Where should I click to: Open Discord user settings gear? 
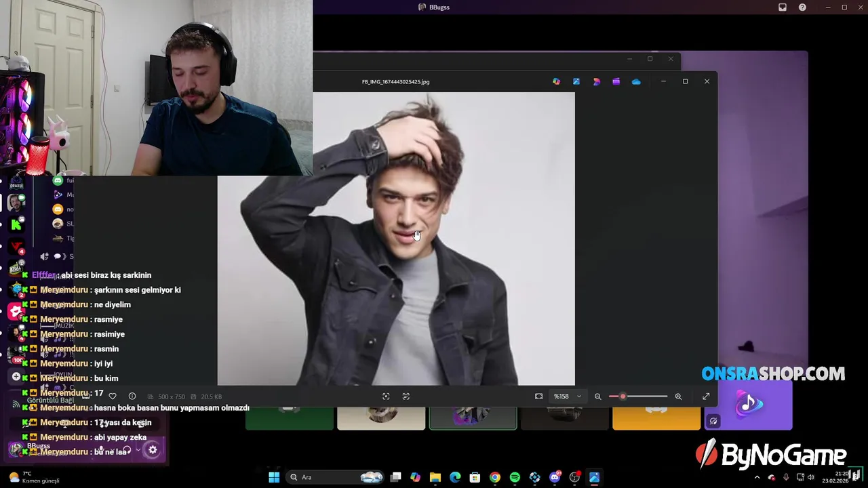(x=153, y=449)
